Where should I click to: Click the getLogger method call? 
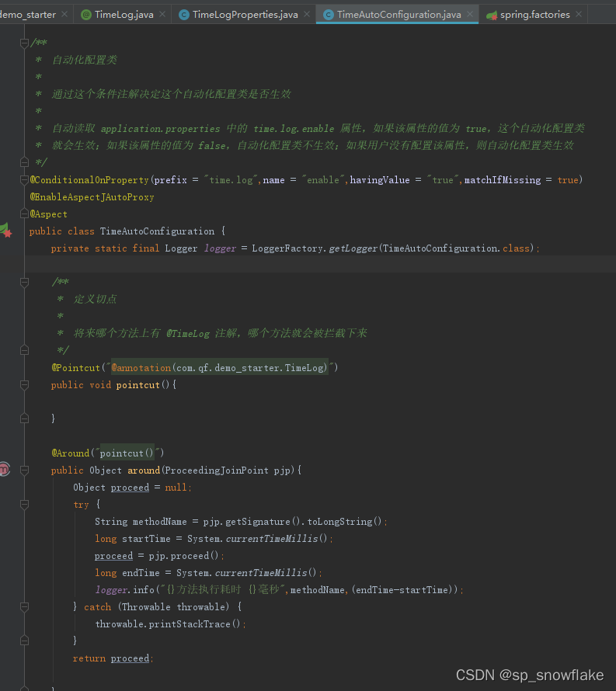353,248
